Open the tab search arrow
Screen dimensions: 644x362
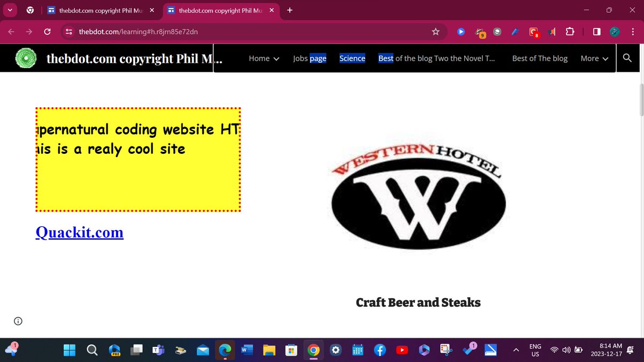(10, 10)
